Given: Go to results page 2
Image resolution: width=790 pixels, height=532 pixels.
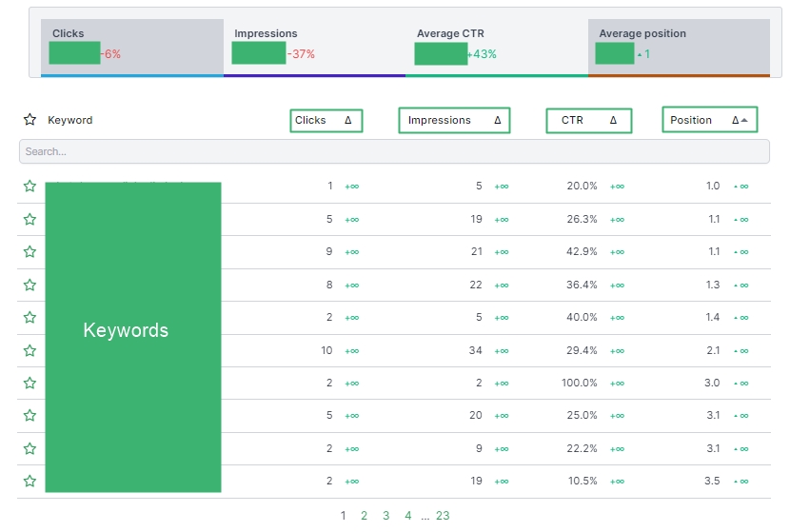Looking at the screenshot, I should (364, 516).
